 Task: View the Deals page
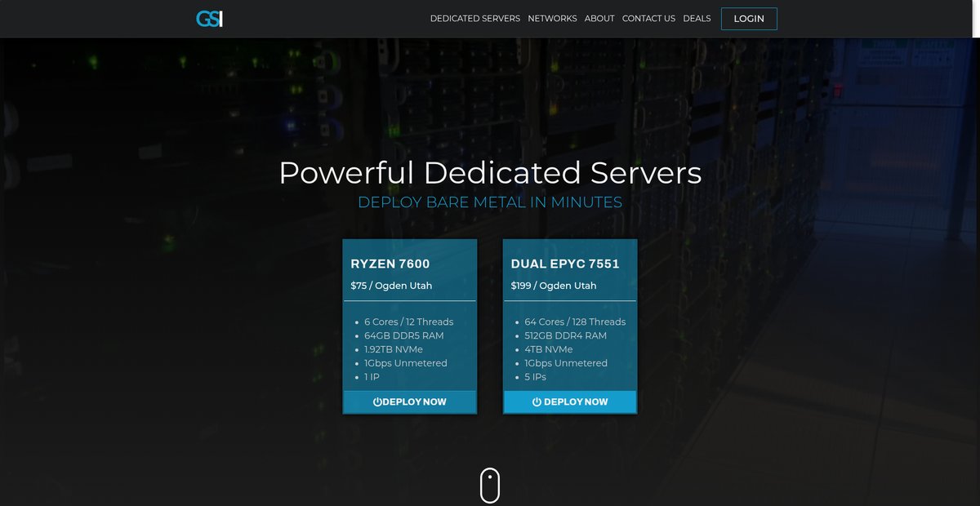click(x=697, y=18)
